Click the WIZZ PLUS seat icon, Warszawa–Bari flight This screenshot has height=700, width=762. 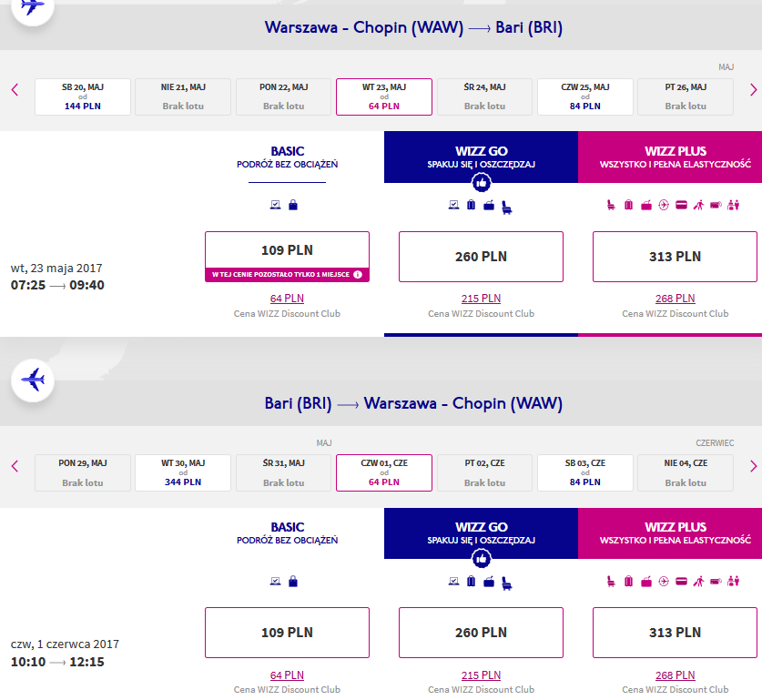611,205
